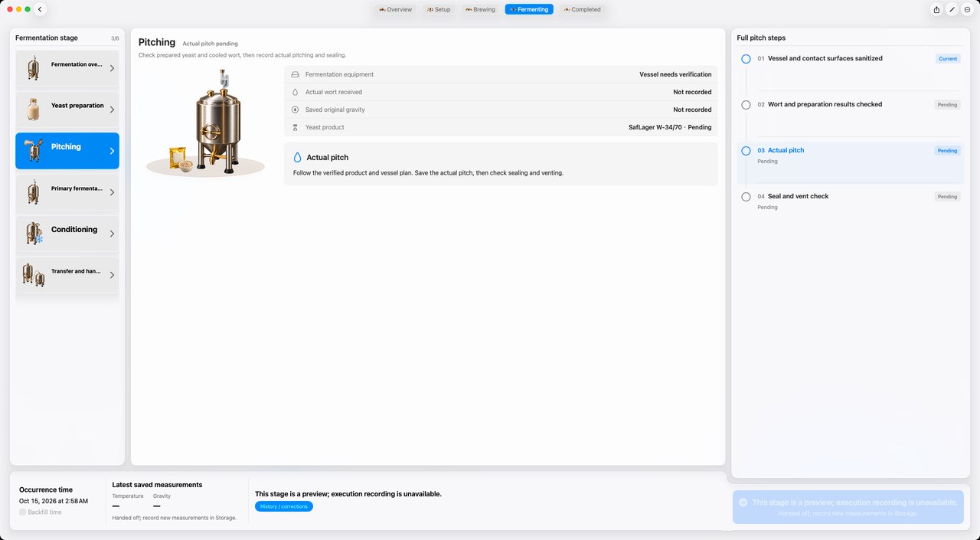Click the tank icon on the Pitching stage card
Viewport: 980px width, 540px height.
coord(33,150)
